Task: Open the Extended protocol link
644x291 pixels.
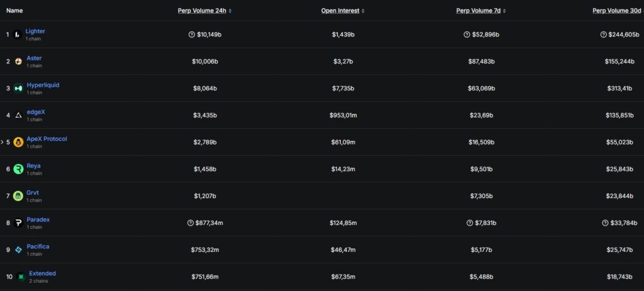Action: pos(42,273)
